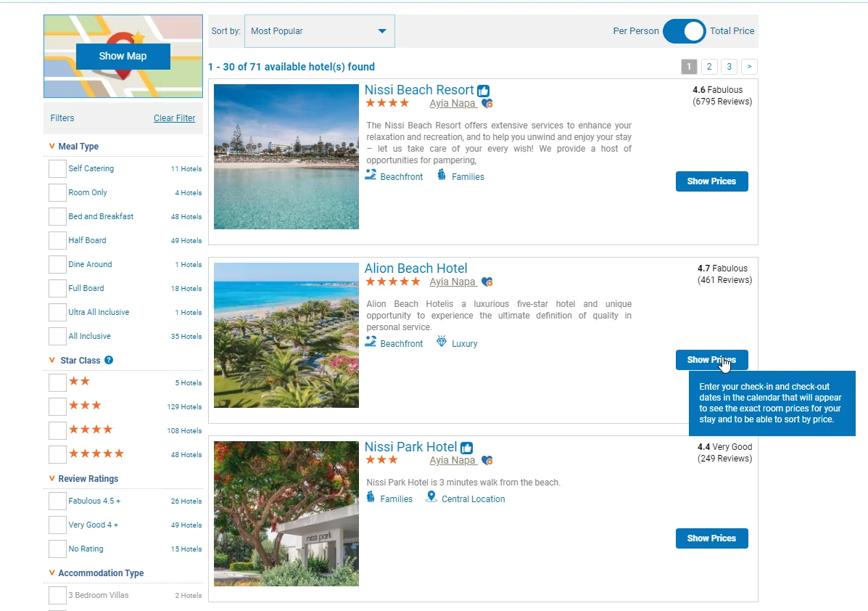The height and width of the screenshot is (611, 868).
Task: Check the Half Board meal type box
Action: tap(57, 241)
